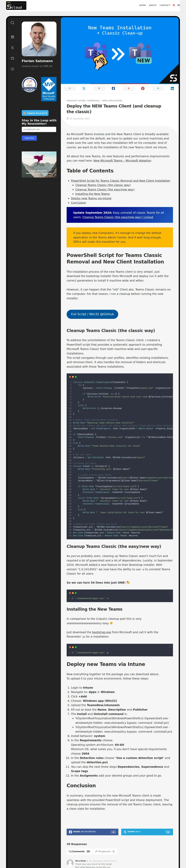Open the Microsoft MVP badge
This screenshot has height=868, width=186.
click(49, 89)
